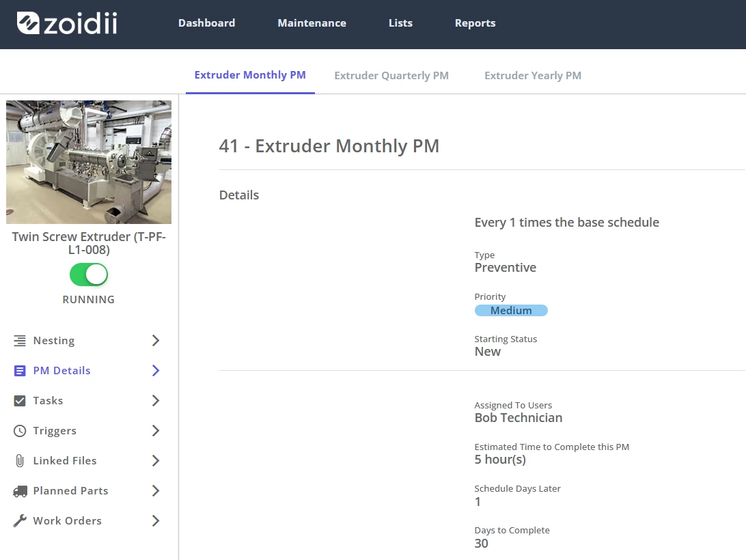Click the Bob Technician assigned user
Screen dimensions: 746x560
[518, 418]
